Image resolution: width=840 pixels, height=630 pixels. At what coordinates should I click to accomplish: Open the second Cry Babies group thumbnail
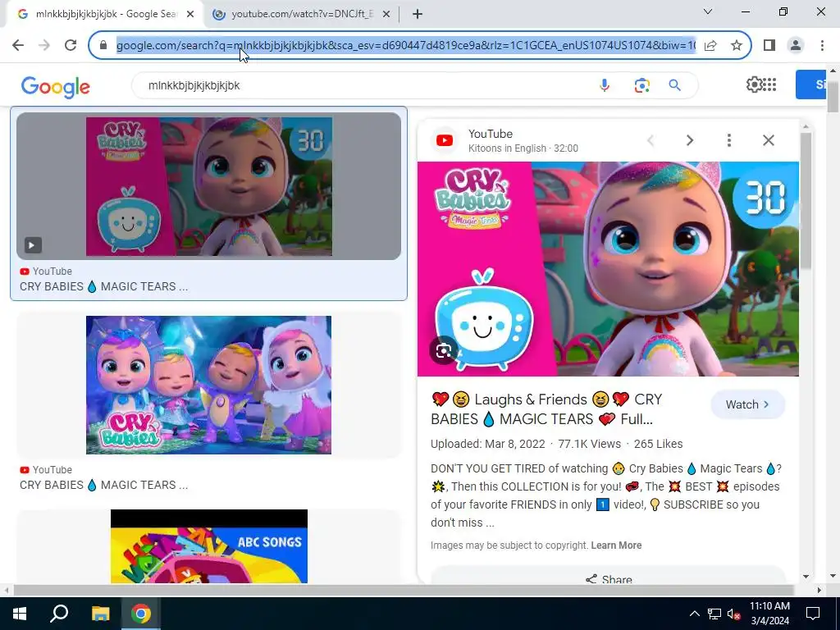click(x=209, y=385)
